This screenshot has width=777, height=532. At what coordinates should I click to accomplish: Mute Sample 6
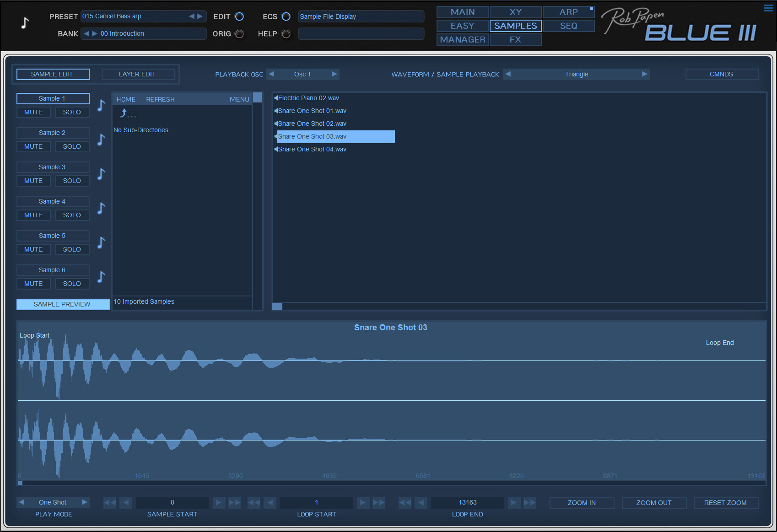33,284
